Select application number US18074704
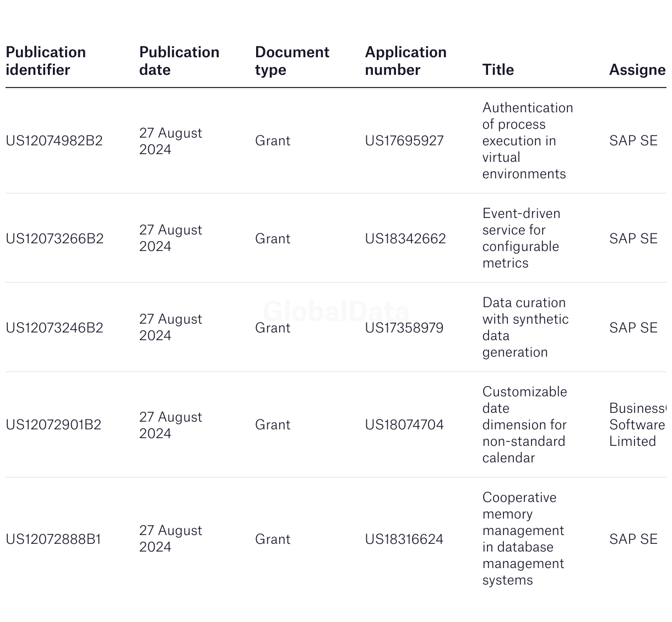Image resolution: width=672 pixels, height=622 pixels. [x=404, y=424]
